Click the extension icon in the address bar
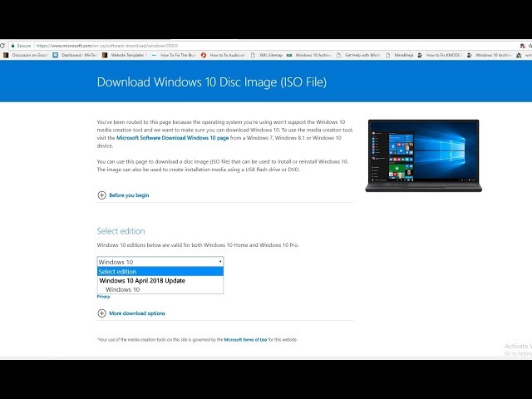532x399 pixels. (x=522, y=46)
